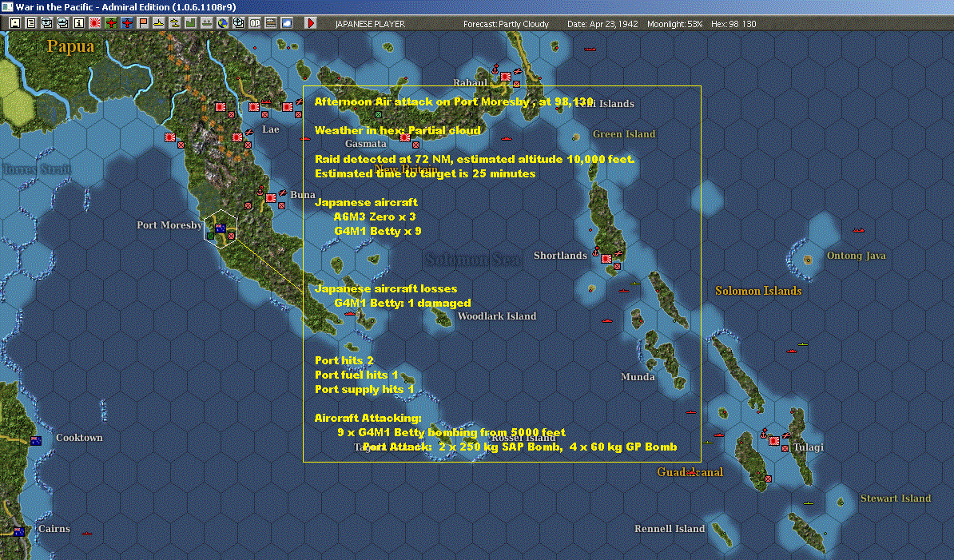Viewport: 954px width, 560px height.
Task: Open the cloud weather toolbar icon
Action: [x=287, y=23]
